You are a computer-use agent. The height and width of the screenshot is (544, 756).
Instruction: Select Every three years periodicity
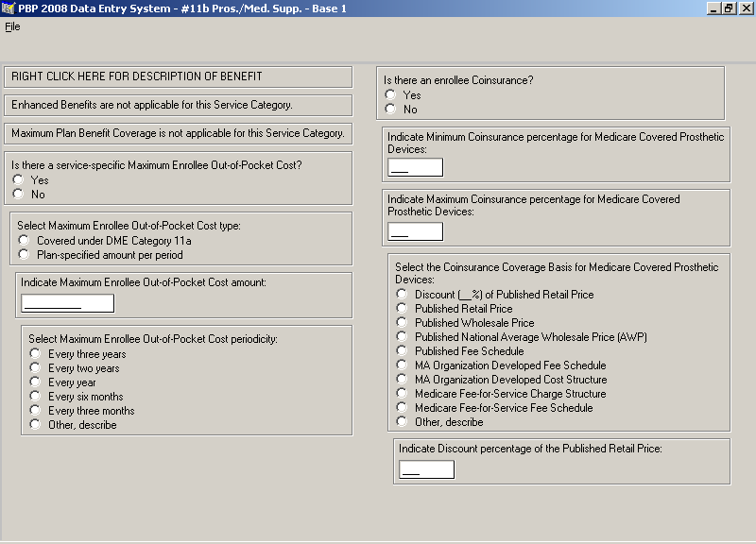(36, 354)
